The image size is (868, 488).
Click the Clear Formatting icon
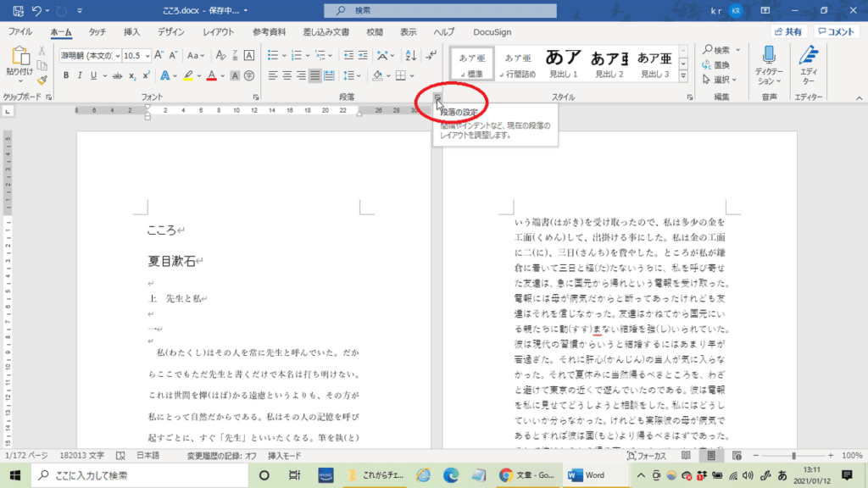point(220,56)
